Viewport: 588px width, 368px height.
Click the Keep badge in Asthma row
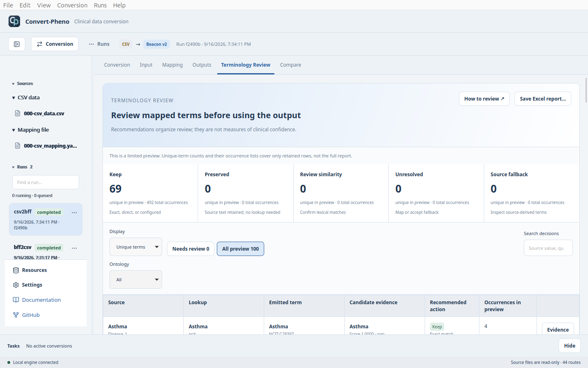[x=437, y=327]
